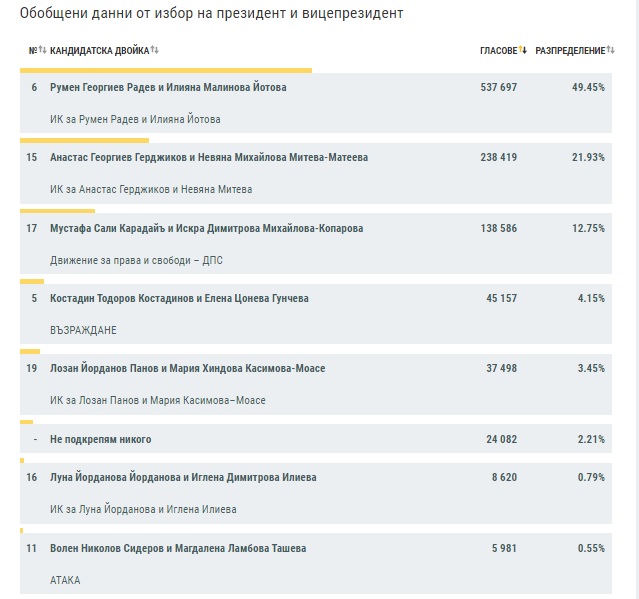Select Лозан Йорданов Панов candidate row
Screen dimensions: 639x599
(x=316, y=384)
